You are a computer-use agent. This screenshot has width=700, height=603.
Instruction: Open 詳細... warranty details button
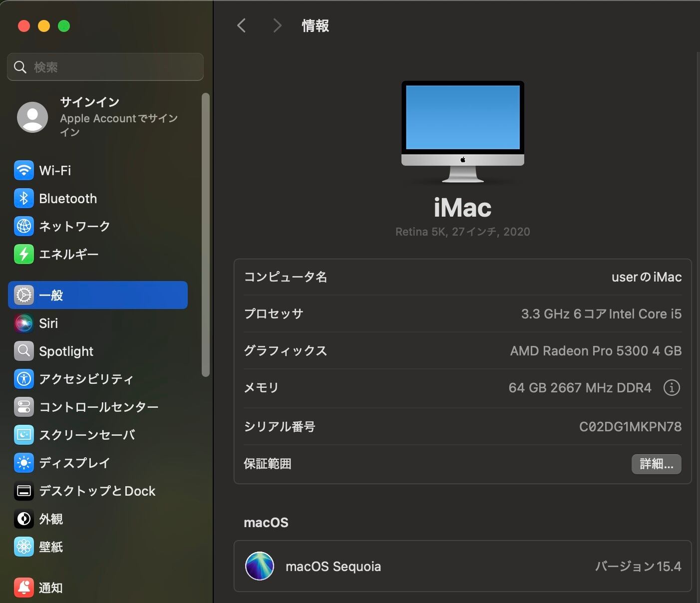656,464
